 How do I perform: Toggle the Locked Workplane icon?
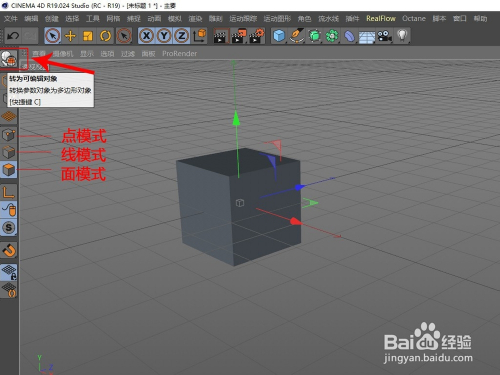pyautogui.click(x=9, y=272)
